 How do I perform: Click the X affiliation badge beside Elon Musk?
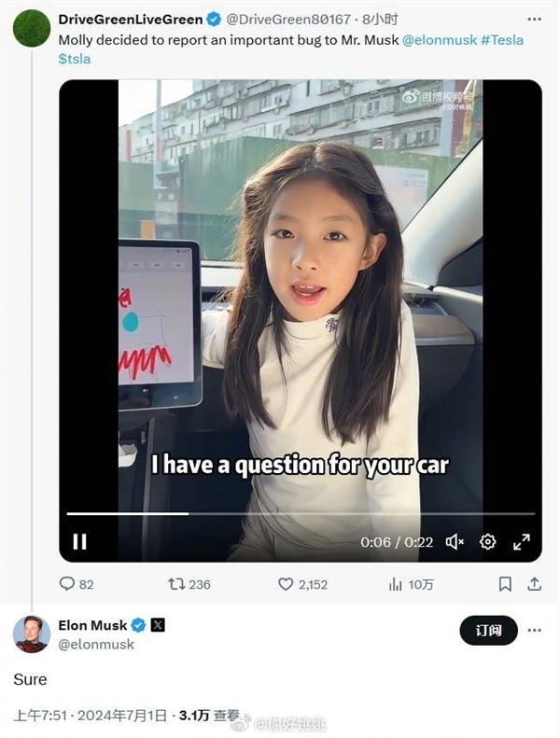(158, 625)
